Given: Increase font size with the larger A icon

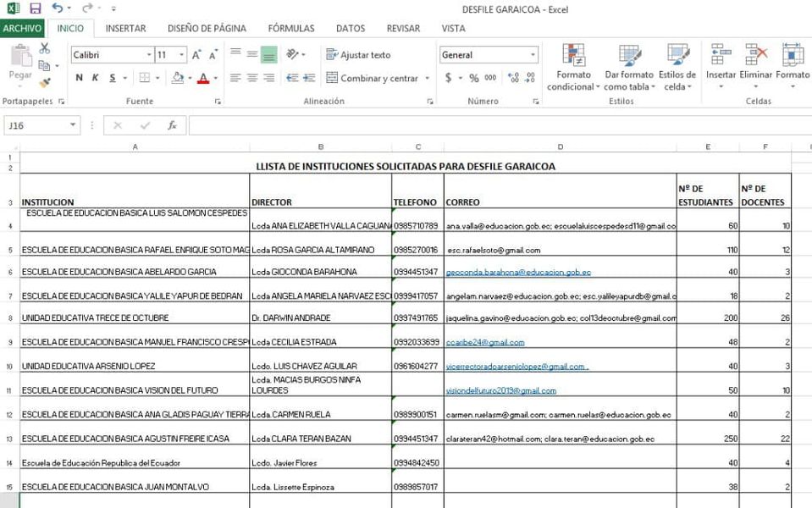Looking at the screenshot, I should tap(196, 55).
